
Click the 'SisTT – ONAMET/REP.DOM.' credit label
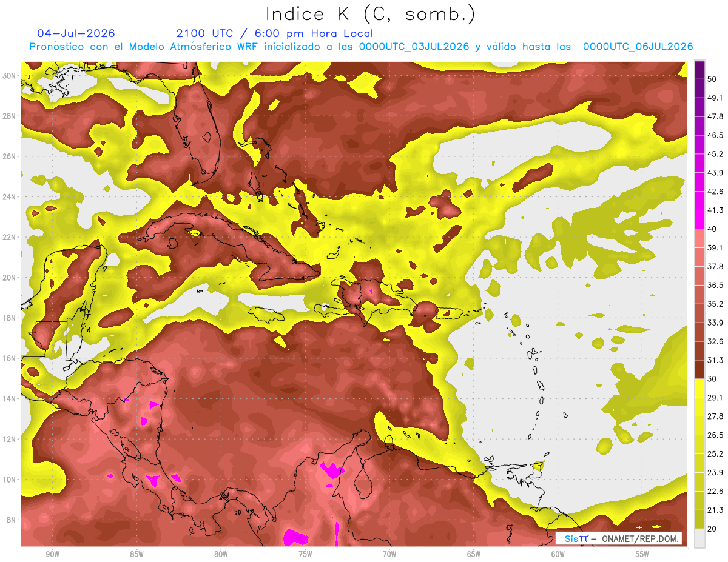618,538
